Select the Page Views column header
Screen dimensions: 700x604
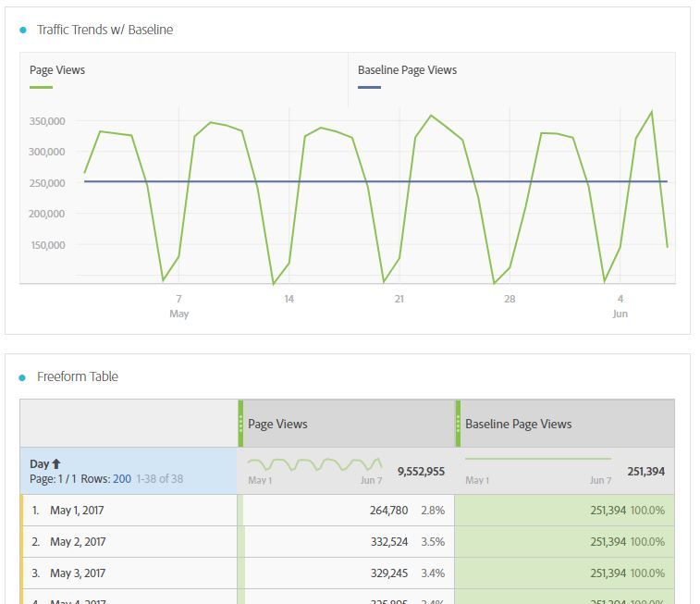click(x=277, y=425)
